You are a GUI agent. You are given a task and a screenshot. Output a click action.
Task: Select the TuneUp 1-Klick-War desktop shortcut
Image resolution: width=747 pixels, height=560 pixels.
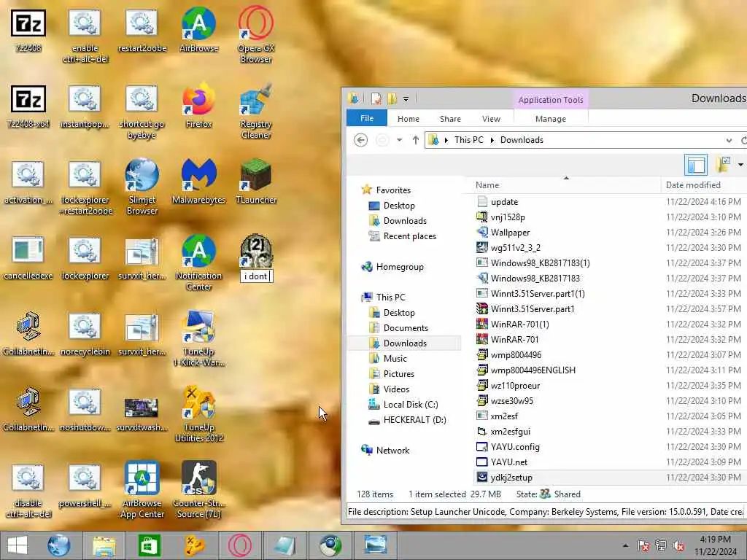pos(198,338)
